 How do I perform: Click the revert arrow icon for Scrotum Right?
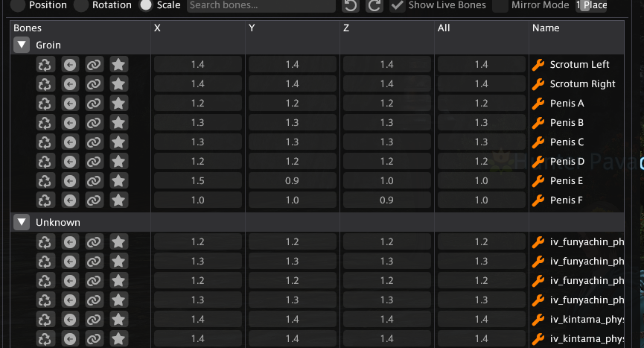(70, 83)
